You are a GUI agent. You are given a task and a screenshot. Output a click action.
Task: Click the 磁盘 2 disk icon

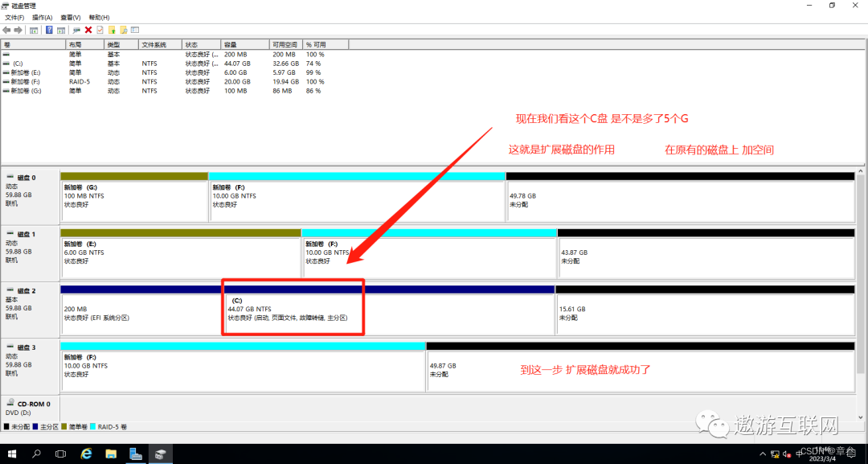pyautogui.click(x=10, y=290)
